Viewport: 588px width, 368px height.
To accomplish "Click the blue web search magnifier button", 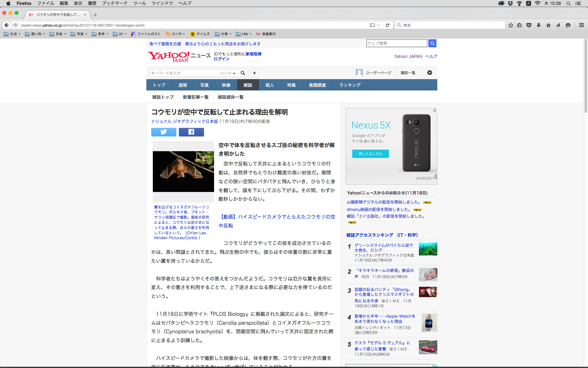I will pos(432,43).
